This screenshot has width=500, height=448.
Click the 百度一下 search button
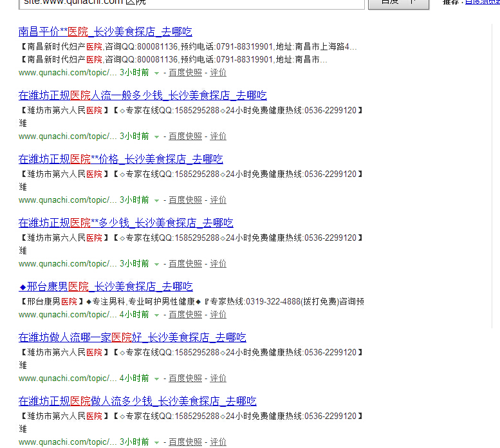click(x=398, y=3)
